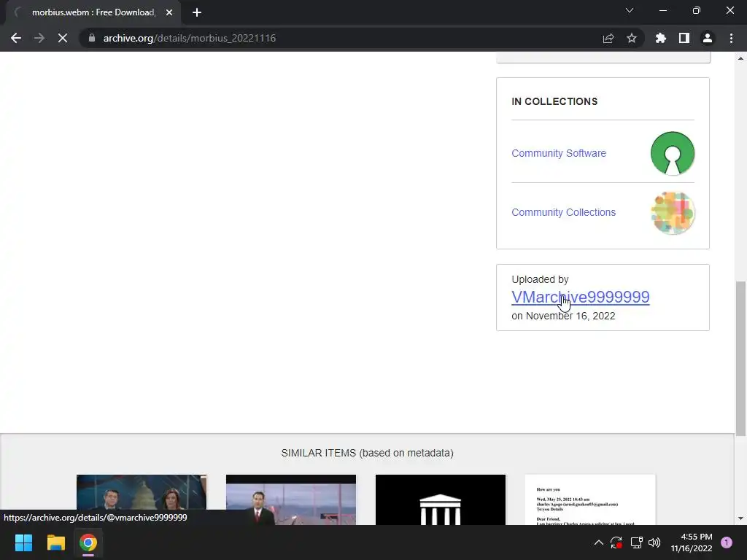
Task: Click the 'IN COLLECTIONS' heading
Action: 554,101
